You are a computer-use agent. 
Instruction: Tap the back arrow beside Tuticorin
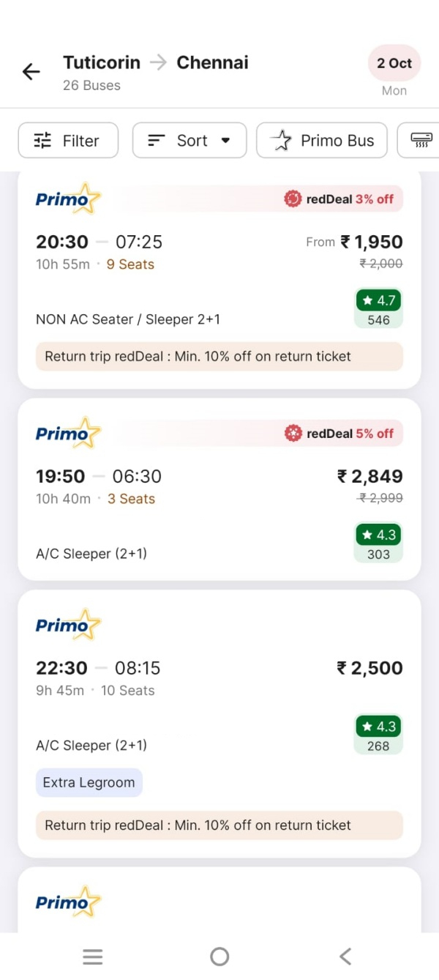(30, 71)
